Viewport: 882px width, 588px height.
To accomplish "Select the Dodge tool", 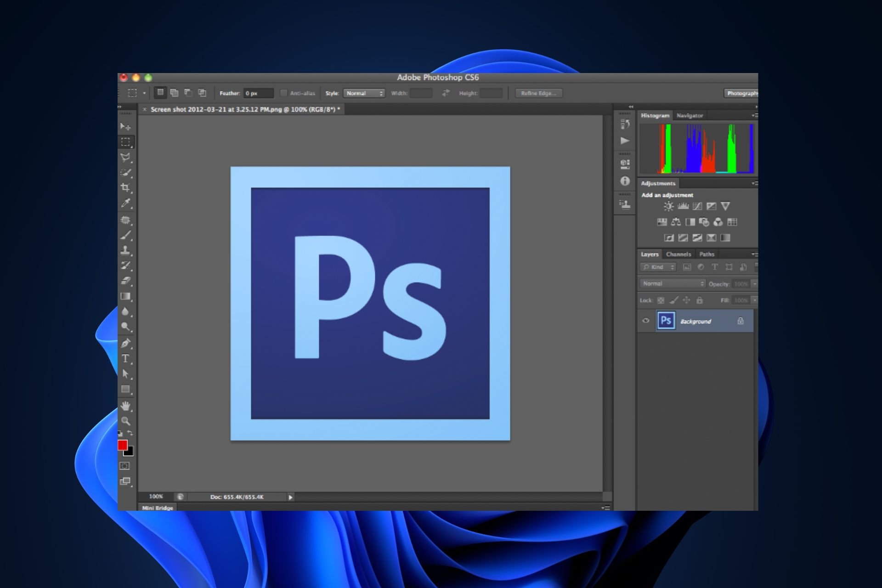I will (x=125, y=327).
